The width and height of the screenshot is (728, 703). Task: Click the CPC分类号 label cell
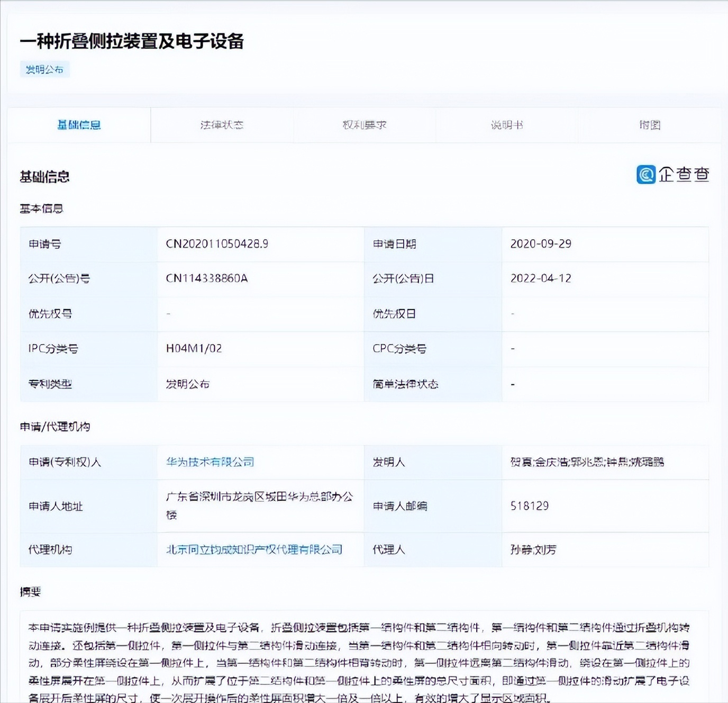pyautogui.click(x=433, y=349)
